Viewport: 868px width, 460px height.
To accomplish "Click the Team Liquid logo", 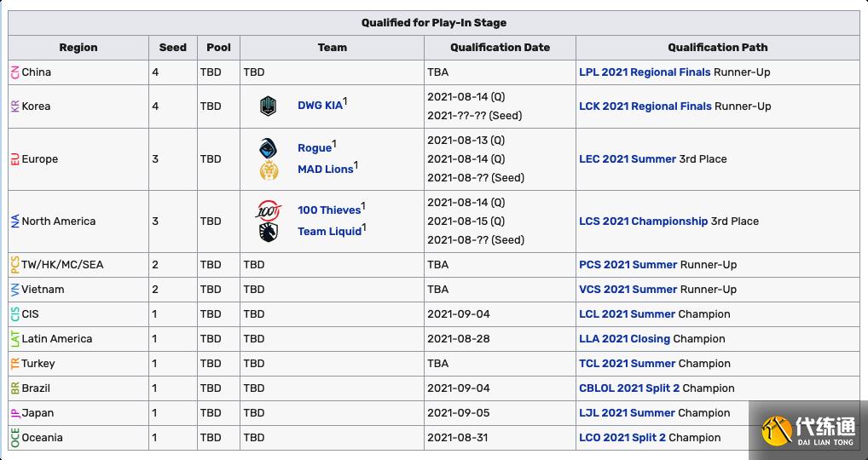I will tap(268, 231).
